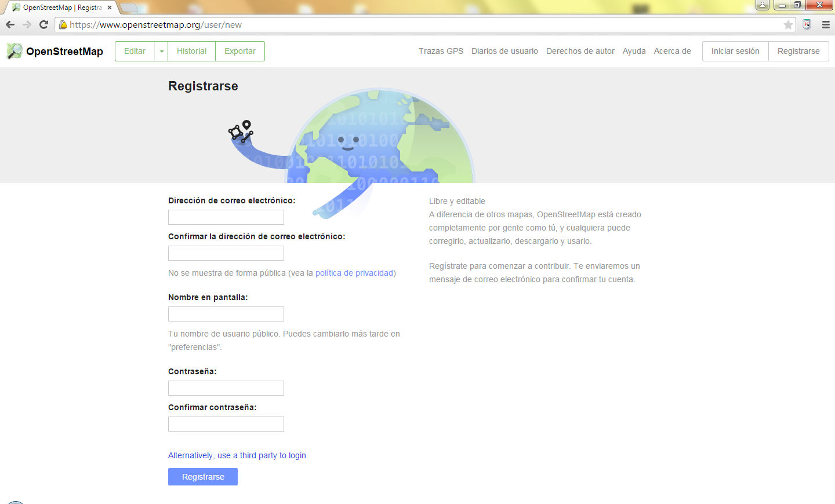Select the OpenStreetMap | Registrarse tab

pos(62,8)
